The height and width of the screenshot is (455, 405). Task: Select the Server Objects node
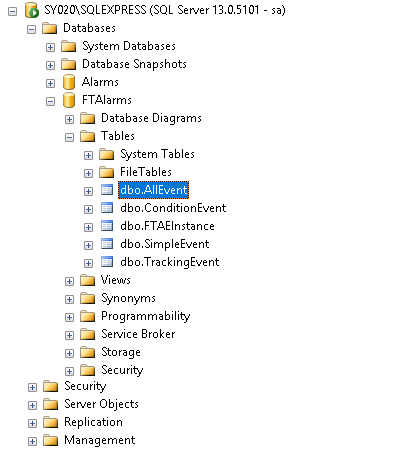click(x=101, y=404)
